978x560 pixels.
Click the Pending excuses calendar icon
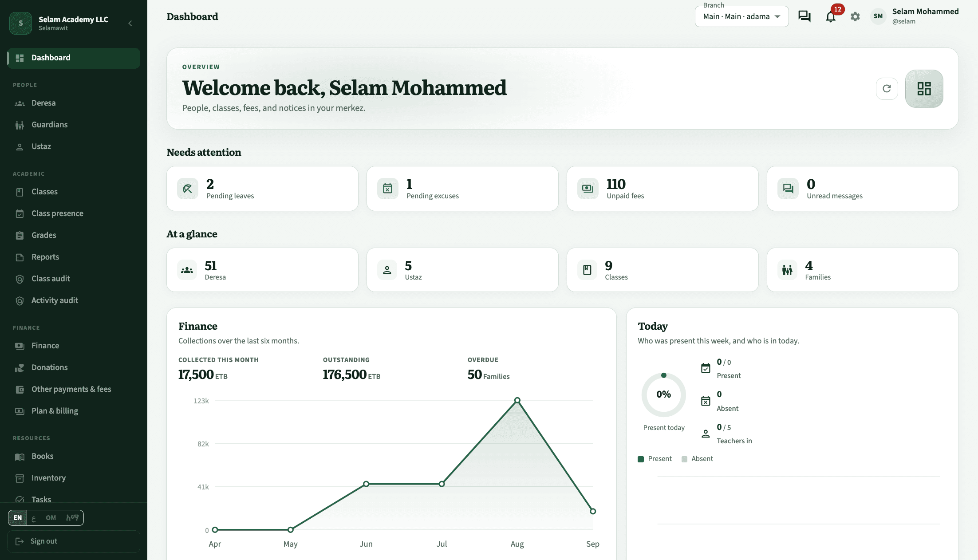387,189
